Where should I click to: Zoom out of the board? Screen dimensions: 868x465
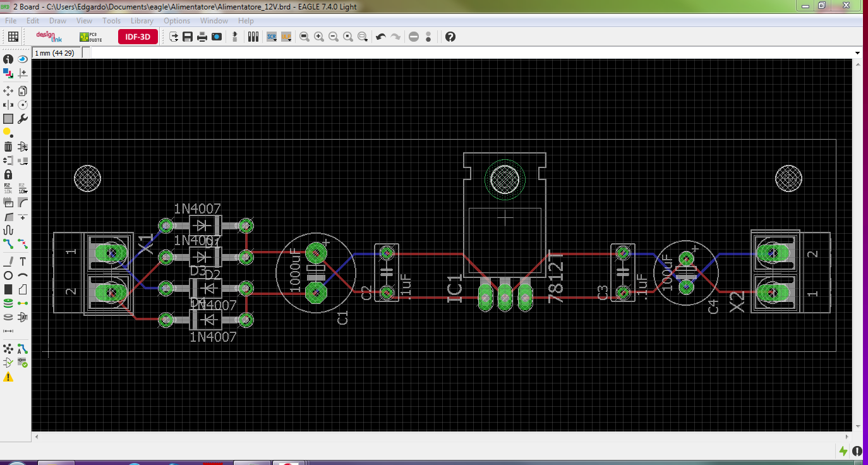334,37
